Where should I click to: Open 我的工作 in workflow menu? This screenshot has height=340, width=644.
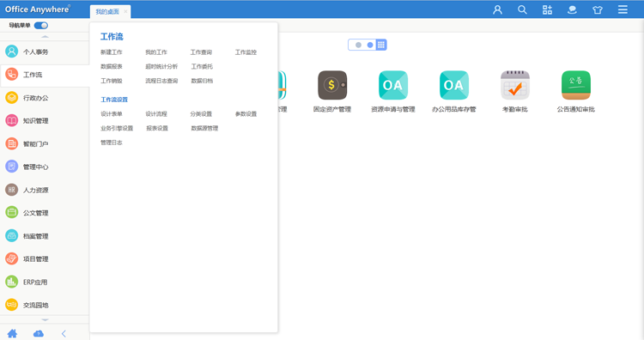156,52
